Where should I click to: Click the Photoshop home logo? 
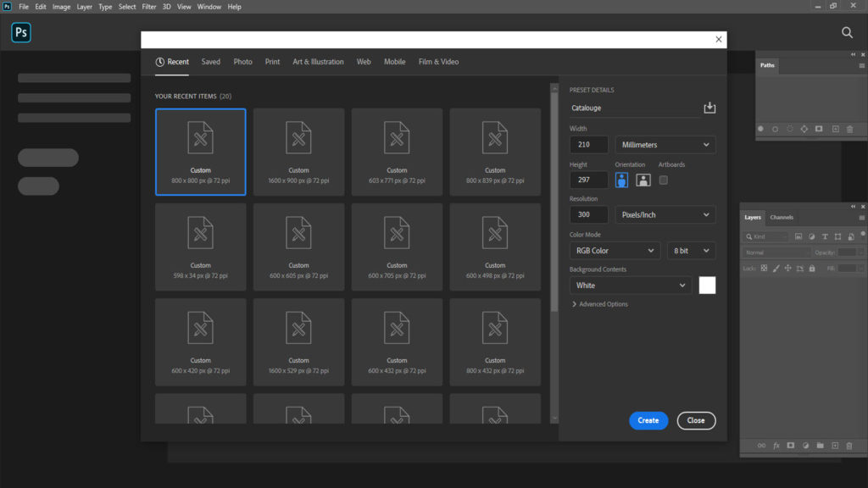coord(21,32)
